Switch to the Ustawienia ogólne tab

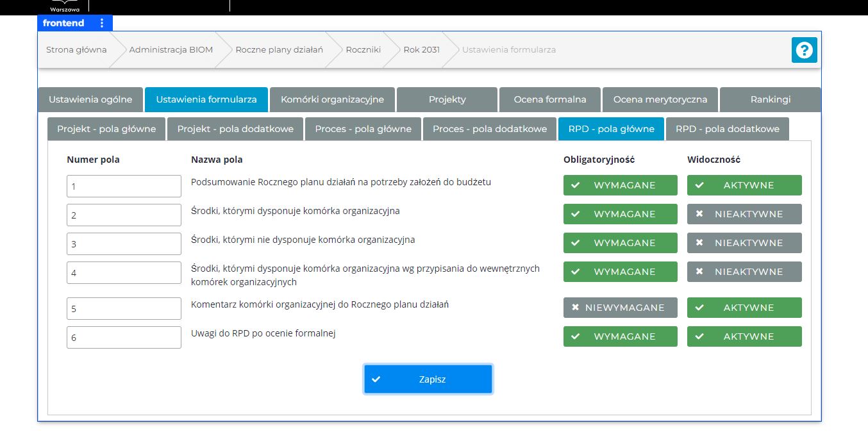click(x=90, y=99)
